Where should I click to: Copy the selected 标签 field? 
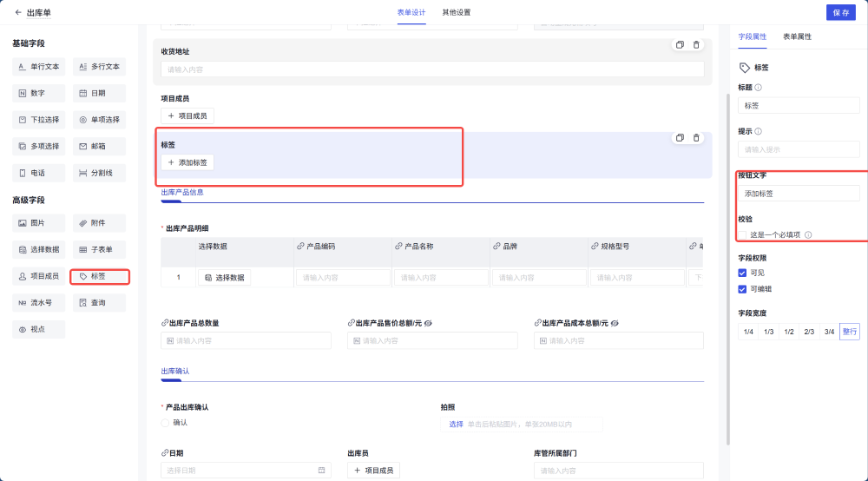(680, 138)
